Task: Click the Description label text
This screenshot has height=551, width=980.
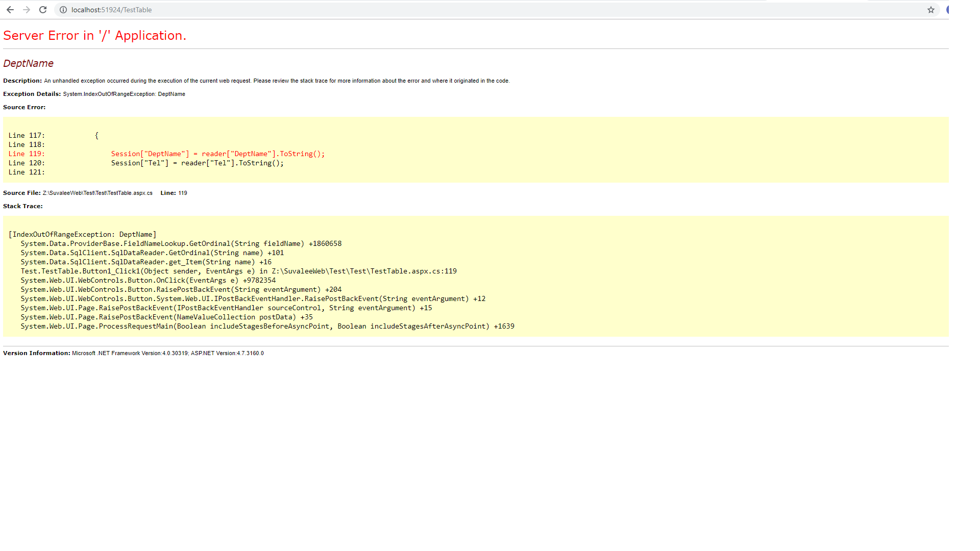Action: click(x=22, y=81)
